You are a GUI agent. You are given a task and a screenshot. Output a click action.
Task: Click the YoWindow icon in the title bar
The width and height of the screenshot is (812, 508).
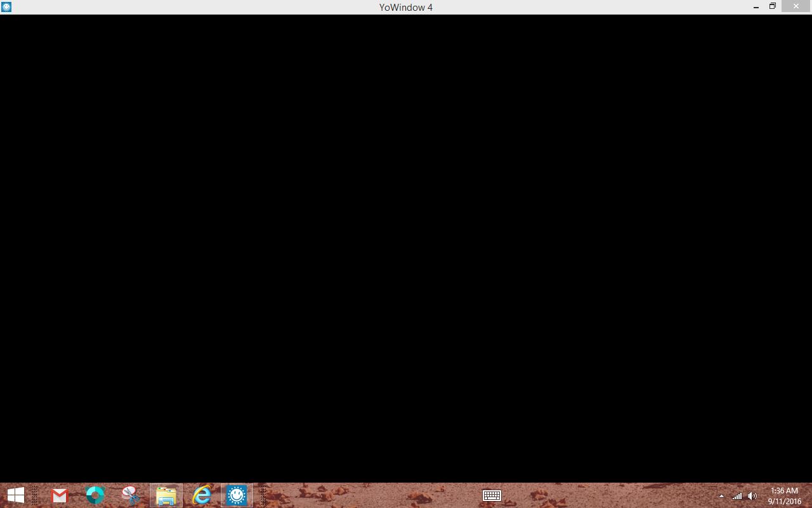pos(6,7)
